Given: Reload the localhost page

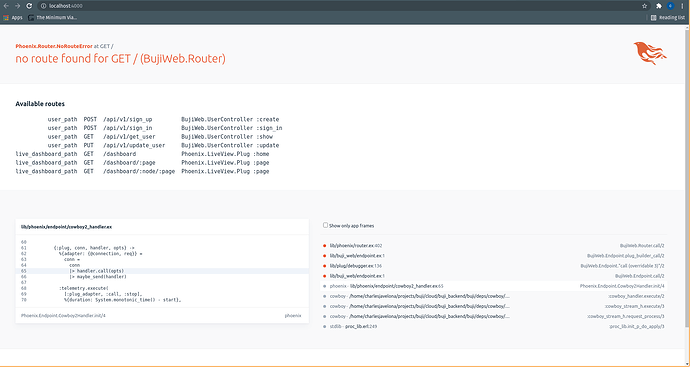Looking at the screenshot, I should (x=29, y=6).
